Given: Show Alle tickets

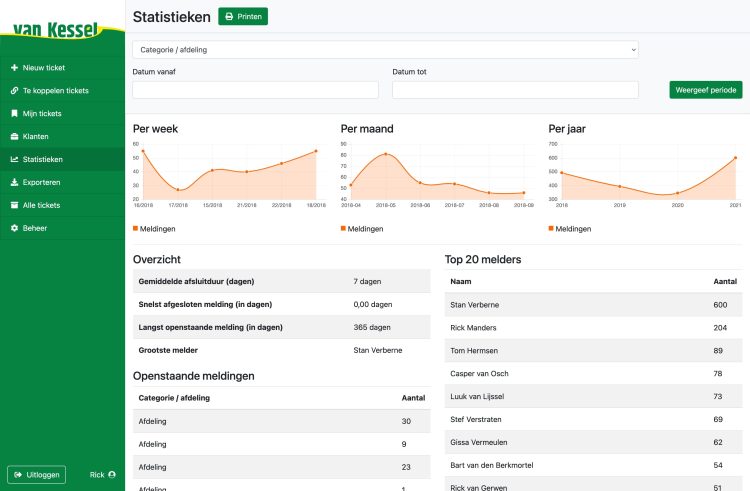Looking at the screenshot, I should click(62, 206).
